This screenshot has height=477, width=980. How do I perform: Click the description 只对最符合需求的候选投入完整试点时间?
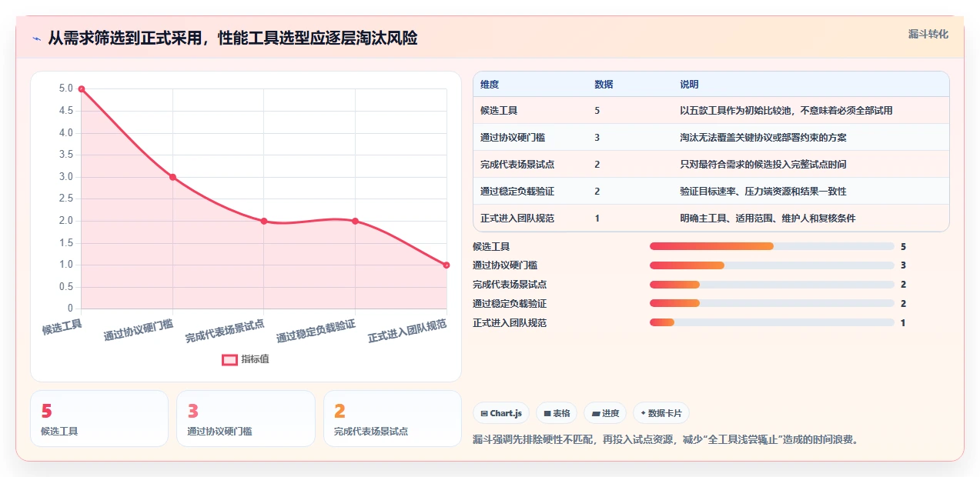point(763,164)
